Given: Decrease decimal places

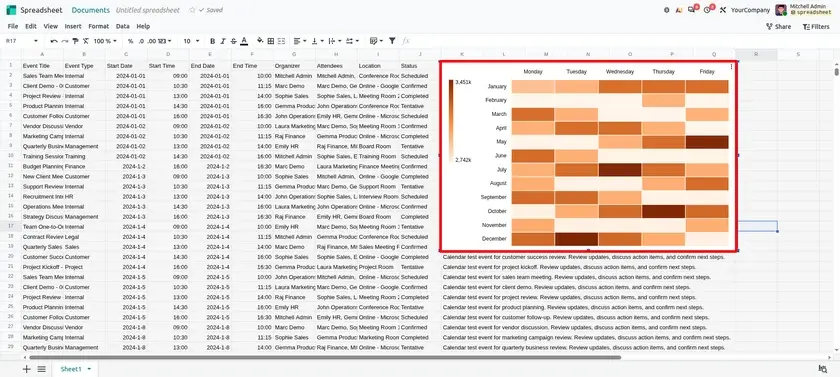Looking at the screenshot, I should 141,41.
